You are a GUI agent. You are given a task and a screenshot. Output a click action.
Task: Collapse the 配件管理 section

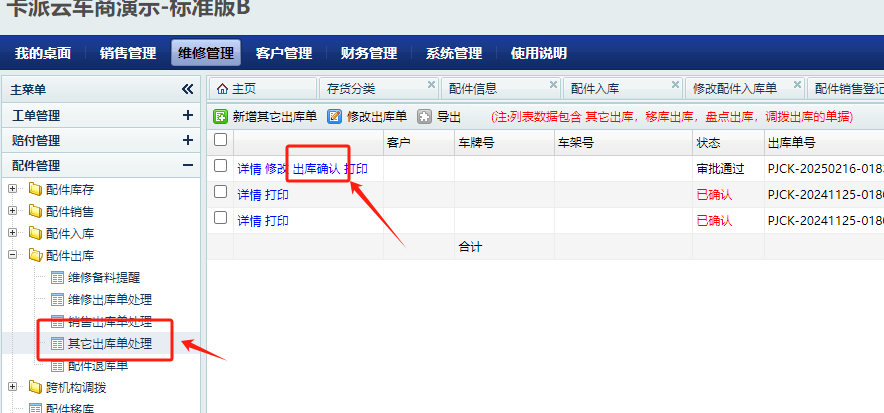[187, 166]
